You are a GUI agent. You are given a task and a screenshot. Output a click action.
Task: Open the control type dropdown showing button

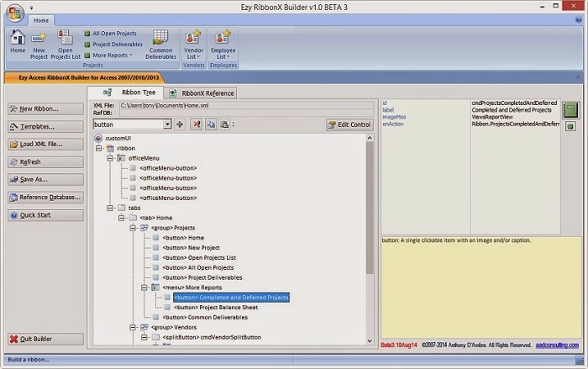click(167, 124)
